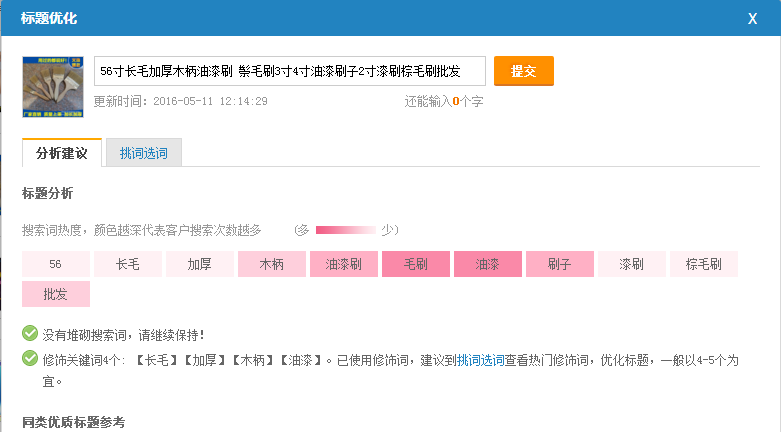Select the keyword tag 56
781x432 pixels.
coord(55,265)
